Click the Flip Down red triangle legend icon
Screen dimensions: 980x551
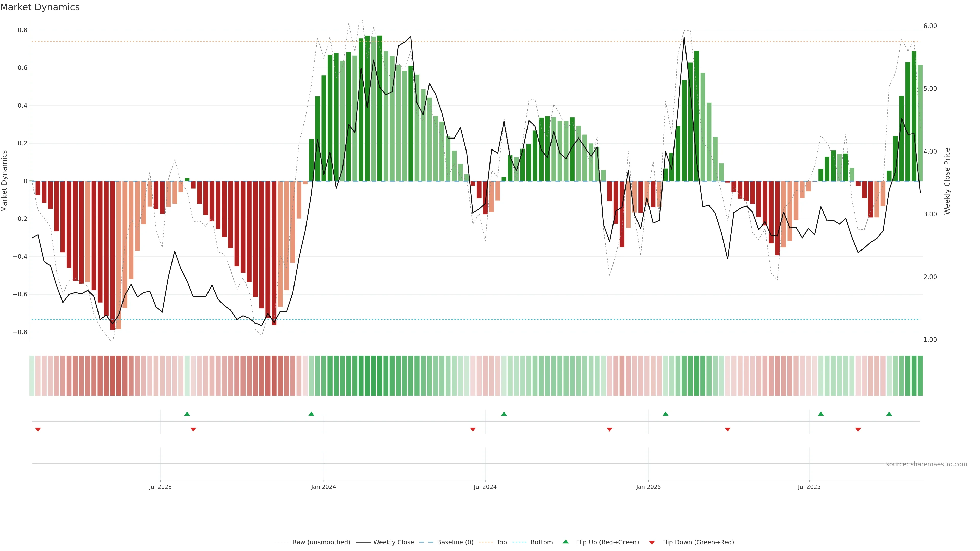click(x=652, y=542)
